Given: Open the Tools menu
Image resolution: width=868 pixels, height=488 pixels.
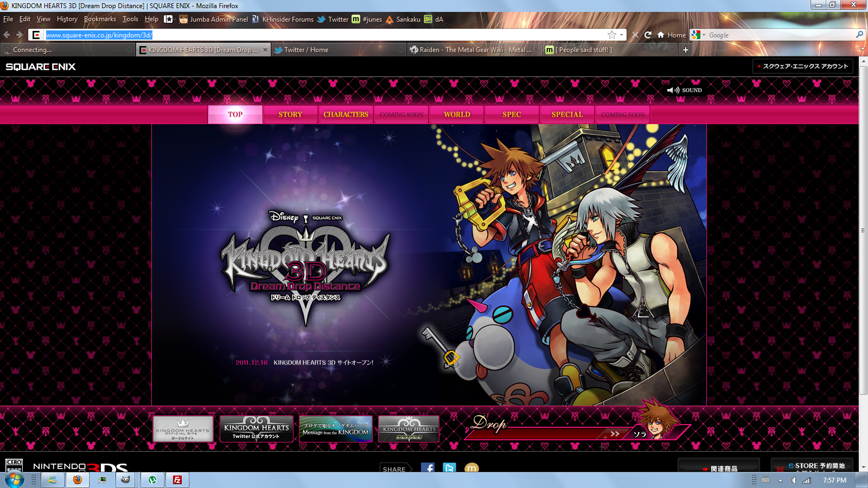Looking at the screenshot, I should 130,19.
